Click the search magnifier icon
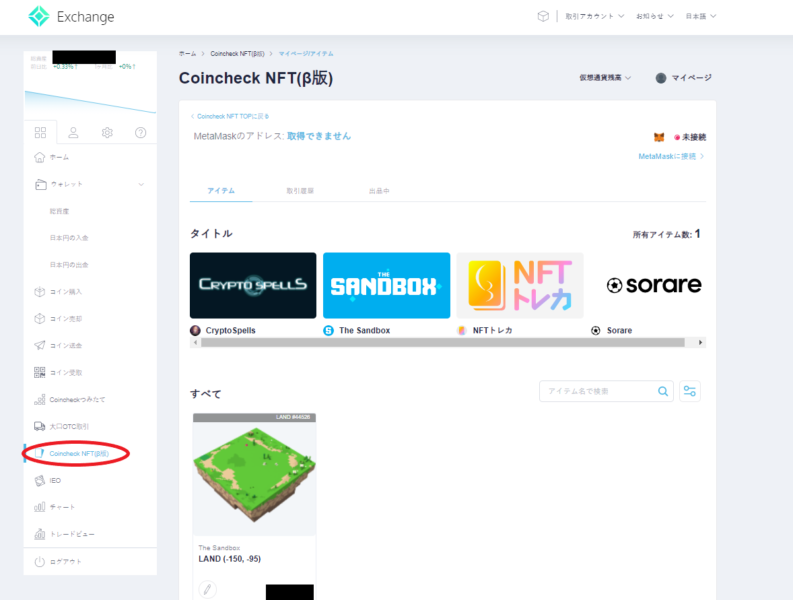793x600 pixels. tap(663, 391)
